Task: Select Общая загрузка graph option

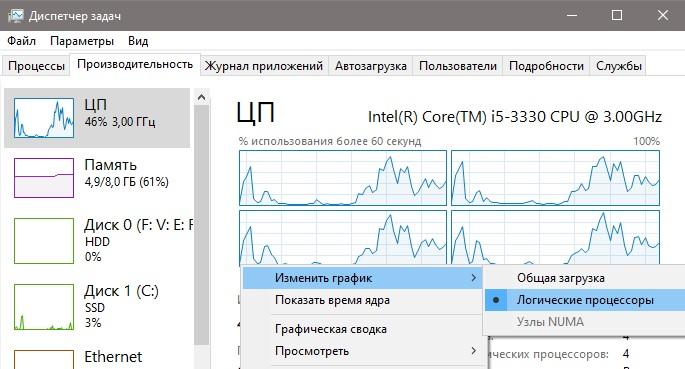Action: click(x=585, y=278)
